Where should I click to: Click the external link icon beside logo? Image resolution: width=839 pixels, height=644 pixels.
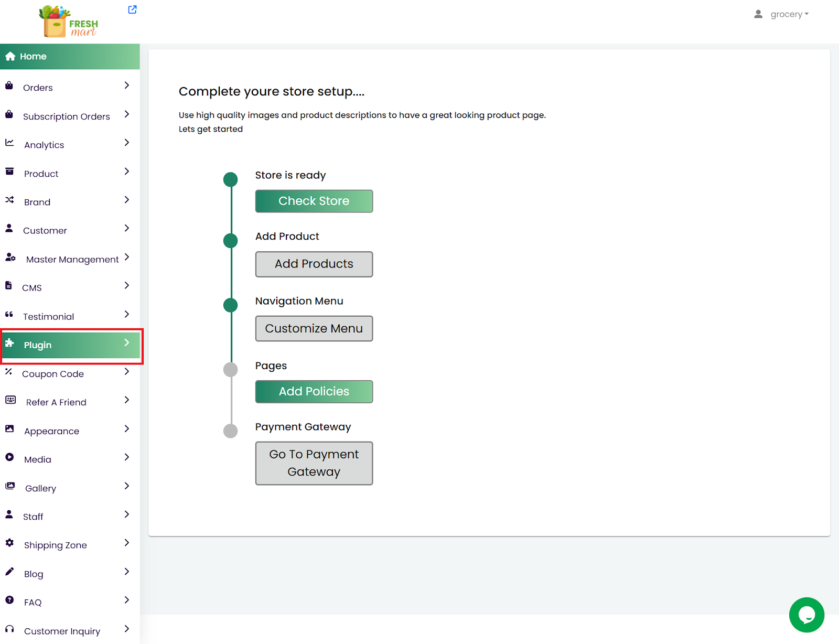[132, 9]
